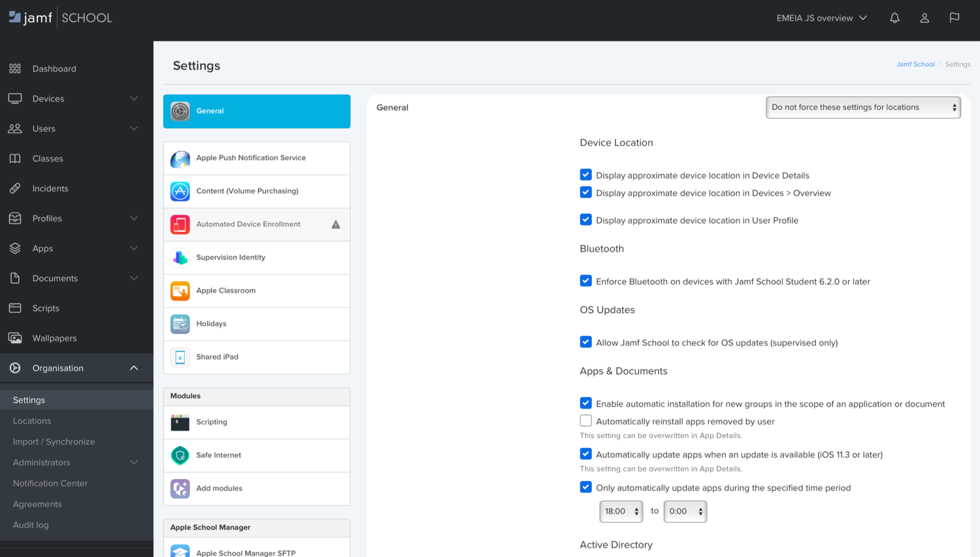Image resolution: width=980 pixels, height=557 pixels.
Task: Click the Organisation gear icon
Action: coord(15,368)
